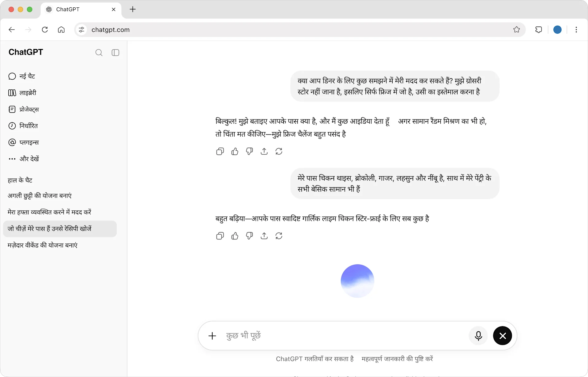
Task: Close the ChatGPT browser tab
Action: [x=114, y=9]
